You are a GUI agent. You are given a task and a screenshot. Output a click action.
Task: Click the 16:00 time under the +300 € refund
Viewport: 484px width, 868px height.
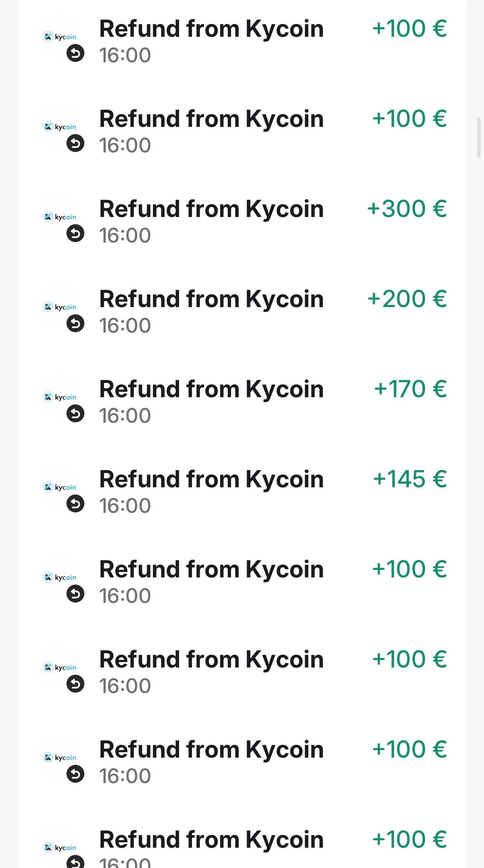tap(125, 235)
